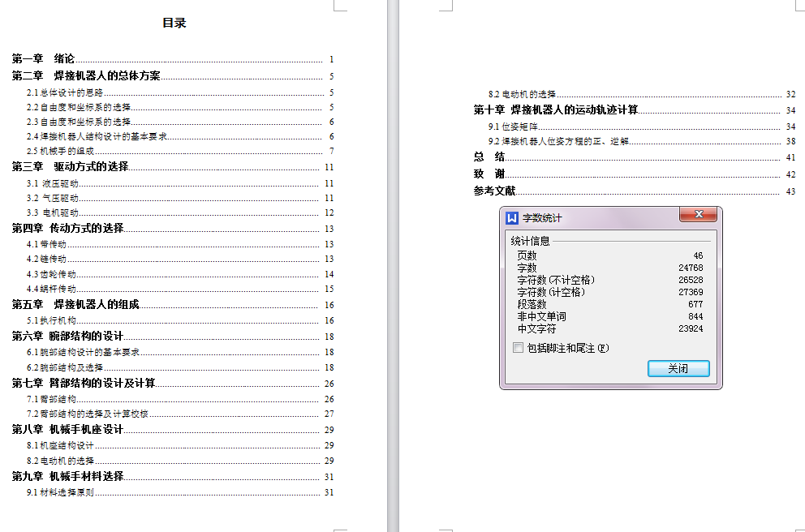Image resolution: width=805 pixels, height=532 pixels.
Task: Go to 3.1 液压驱动 entry
Action: (x=180, y=183)
